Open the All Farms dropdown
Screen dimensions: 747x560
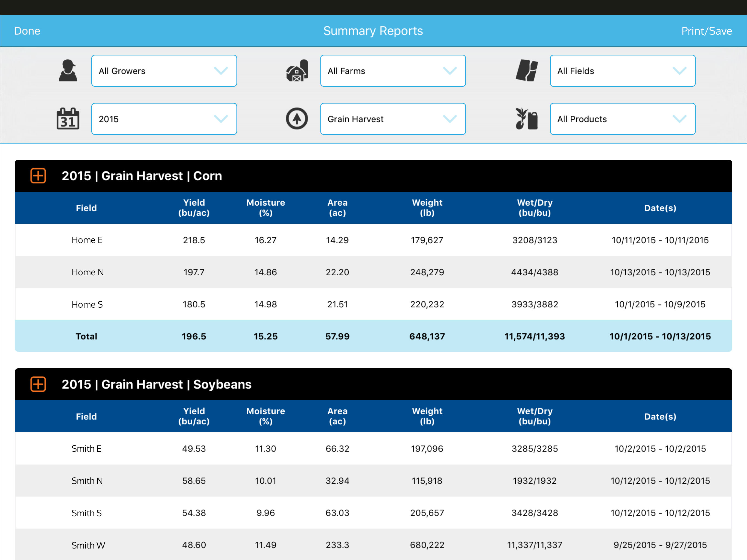(x=393, y=71)
